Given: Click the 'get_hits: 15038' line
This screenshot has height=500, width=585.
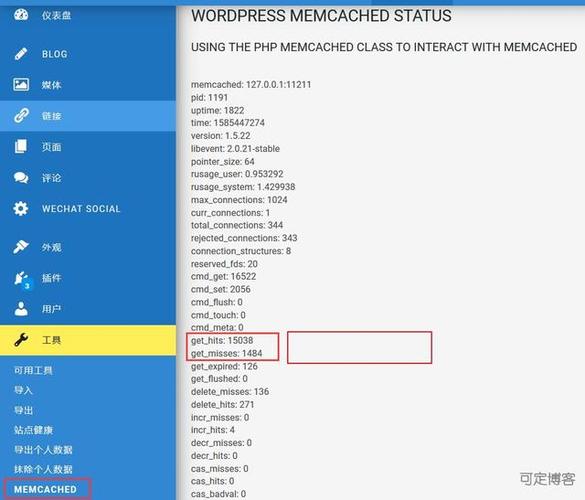Looking at the screenshot, I should point(222,340).
